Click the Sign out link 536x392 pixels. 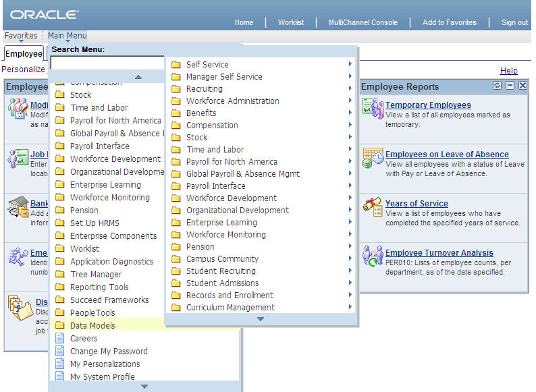[514, 22]
